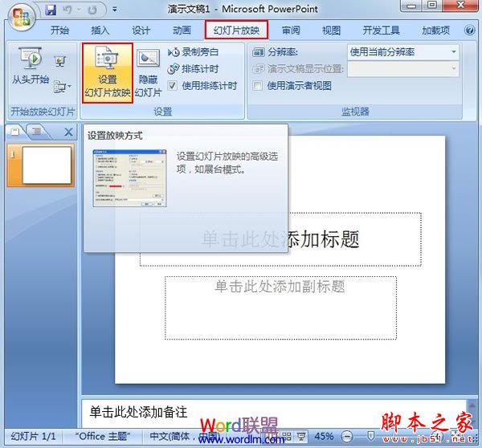Open the 视图 ribbon tab
Viewport: 482px width, 448px height.
coord(331,31)
